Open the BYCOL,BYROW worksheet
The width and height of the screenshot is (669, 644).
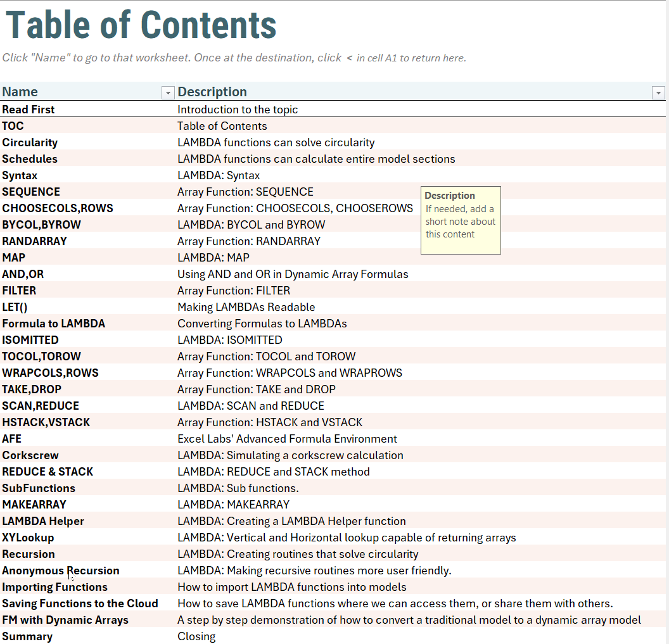[41, 225]
